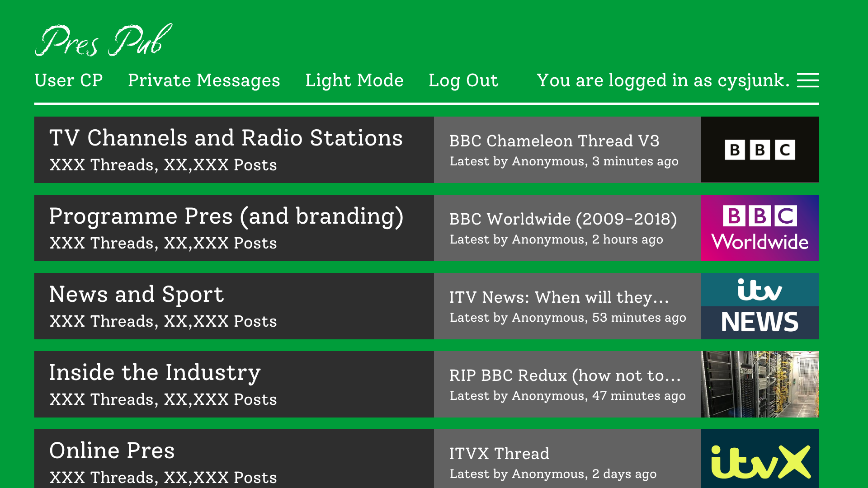
Task: Click the ITV News logo image
Action: [x=759, y=306]
